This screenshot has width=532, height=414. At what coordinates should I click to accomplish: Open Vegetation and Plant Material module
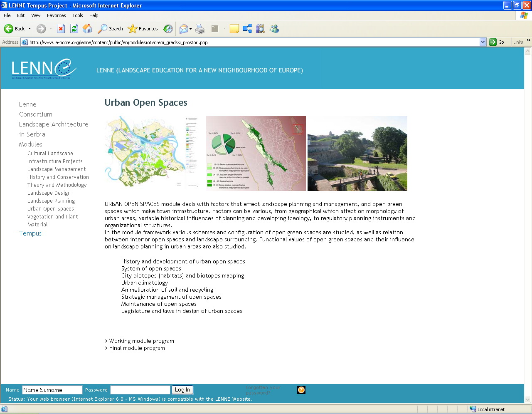click(53, 221)
